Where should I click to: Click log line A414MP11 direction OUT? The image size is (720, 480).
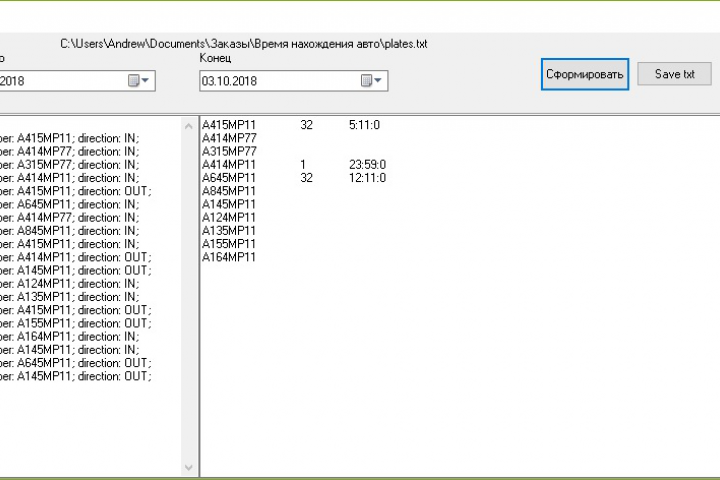click(76, 257)
